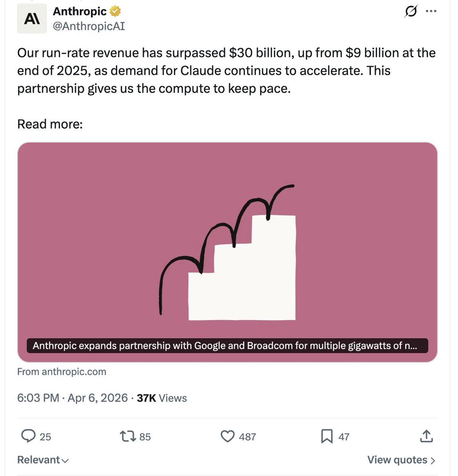Click the gold verified badge
Viewport: 458px width, 476px height.
[x=115, y=11]
